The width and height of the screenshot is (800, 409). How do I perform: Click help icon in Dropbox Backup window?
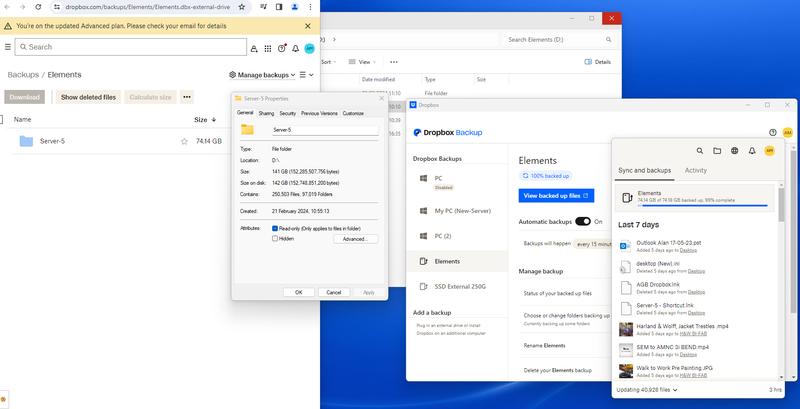(x=772, y=132)
